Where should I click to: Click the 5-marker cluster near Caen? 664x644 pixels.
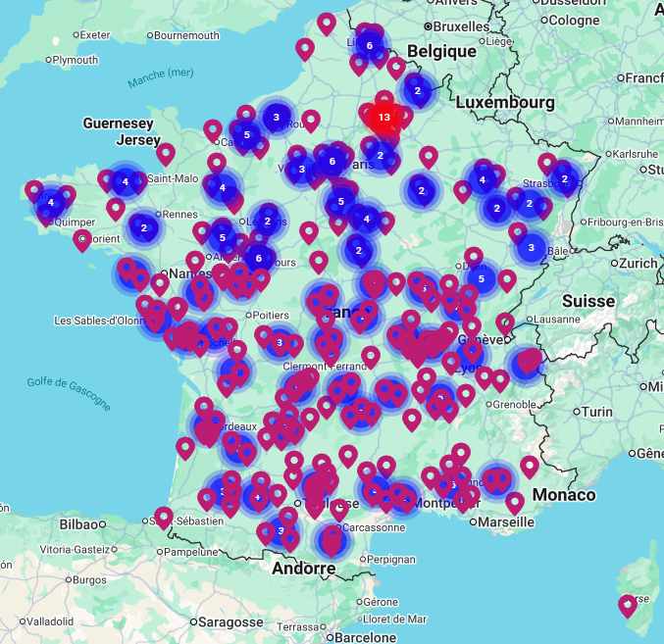247,135
